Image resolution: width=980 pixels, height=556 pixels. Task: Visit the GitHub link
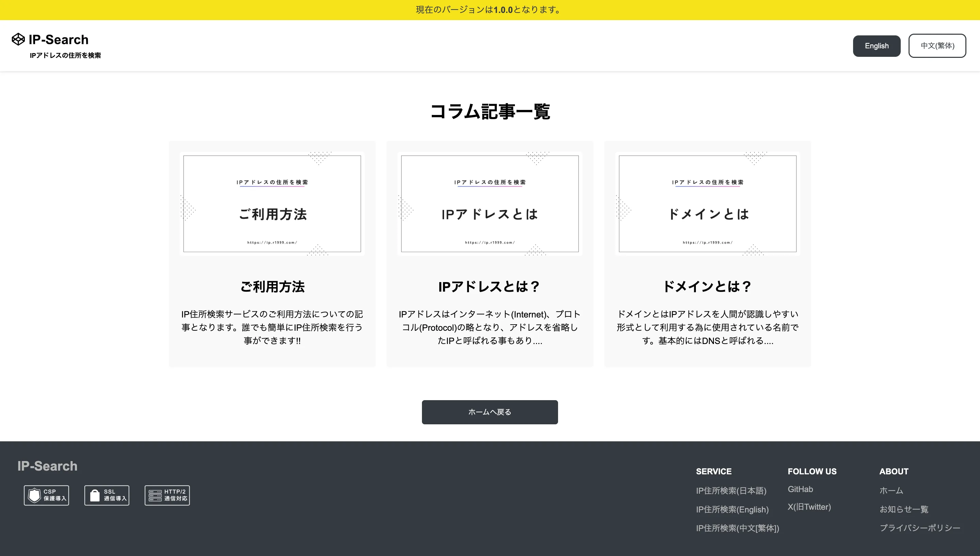point(800,489)
